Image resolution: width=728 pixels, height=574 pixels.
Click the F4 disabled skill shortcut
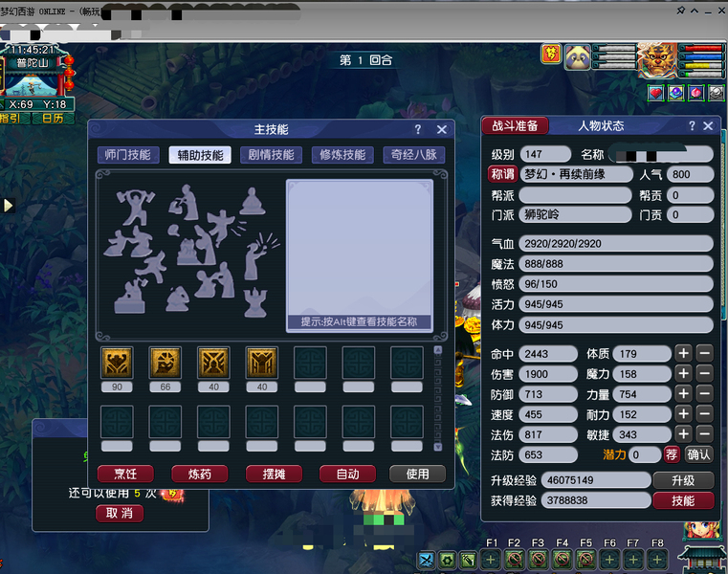tap(562, 560)
